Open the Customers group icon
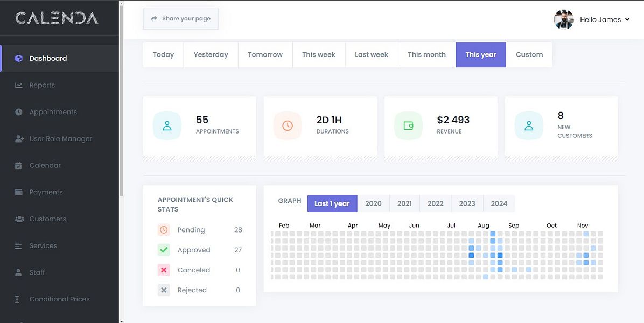 [x=19, y=219]
